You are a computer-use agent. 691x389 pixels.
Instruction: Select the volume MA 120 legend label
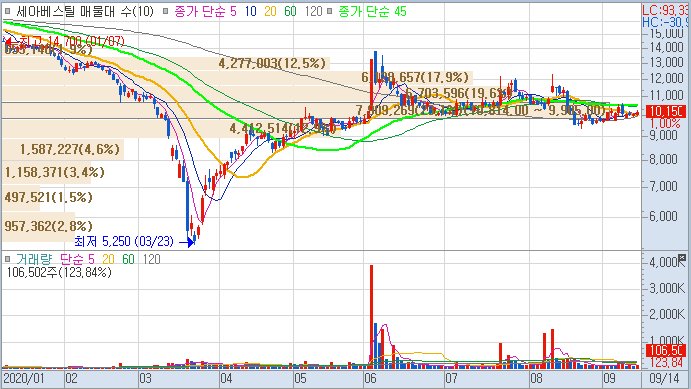(x=152, y=259)
